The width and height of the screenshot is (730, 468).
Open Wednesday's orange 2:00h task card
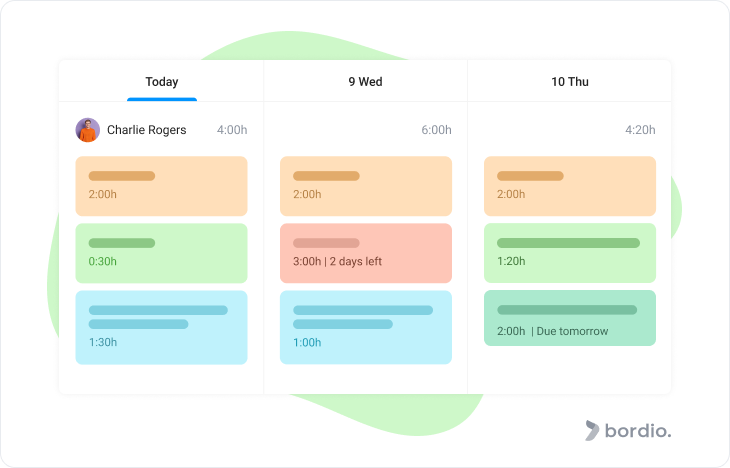click(x=366, y=186)
